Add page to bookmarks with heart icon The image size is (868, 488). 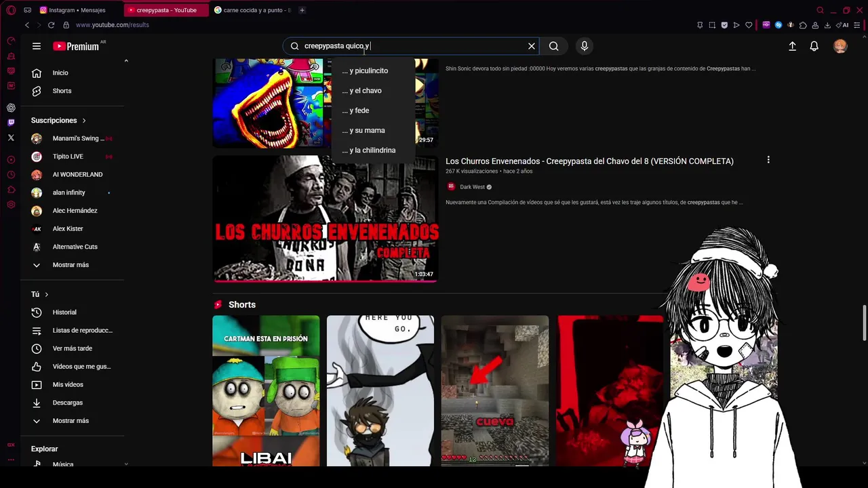coord(749,25)
